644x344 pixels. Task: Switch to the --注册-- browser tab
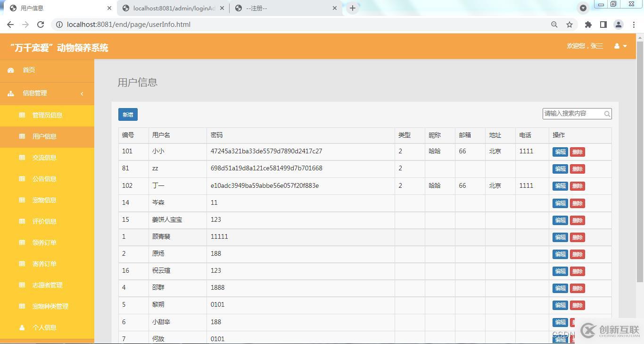point(283,8)
